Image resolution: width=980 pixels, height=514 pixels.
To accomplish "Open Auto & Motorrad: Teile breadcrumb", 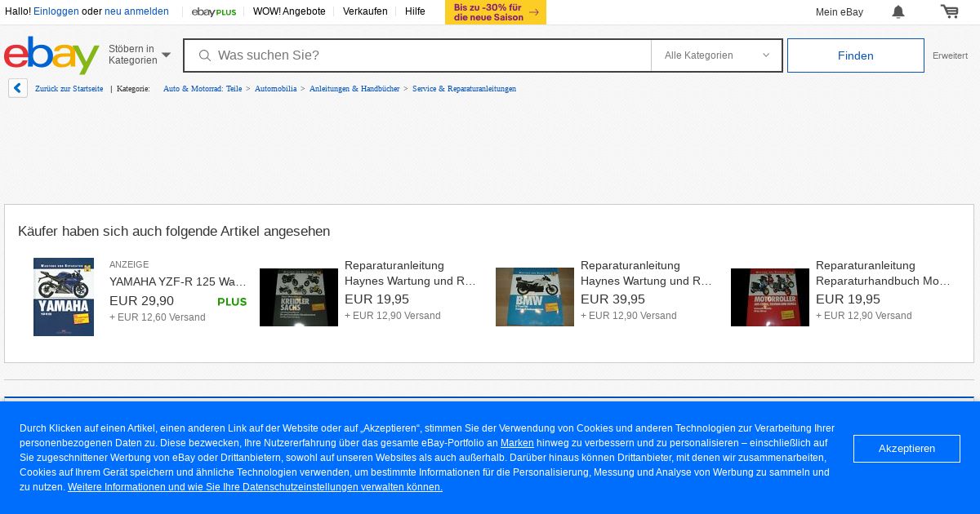I will tap(203, 88).
